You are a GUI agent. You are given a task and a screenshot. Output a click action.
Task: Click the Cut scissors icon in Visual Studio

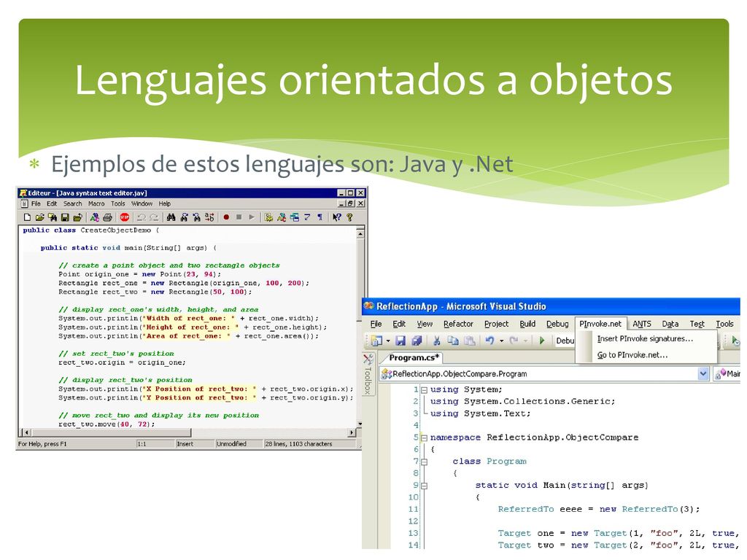(436, 341)
